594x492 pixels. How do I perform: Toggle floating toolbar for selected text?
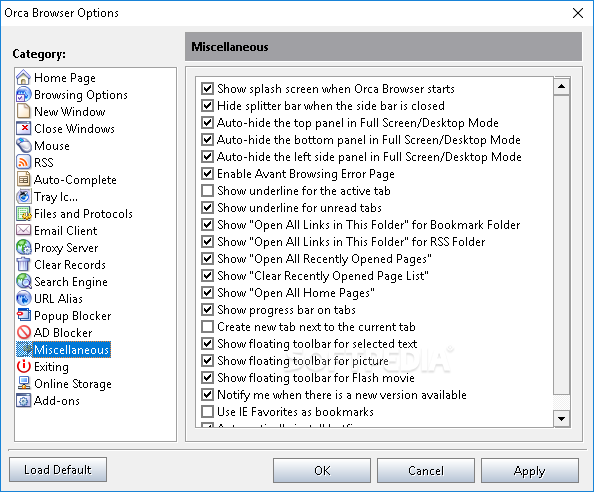click(x=207, y=344)
